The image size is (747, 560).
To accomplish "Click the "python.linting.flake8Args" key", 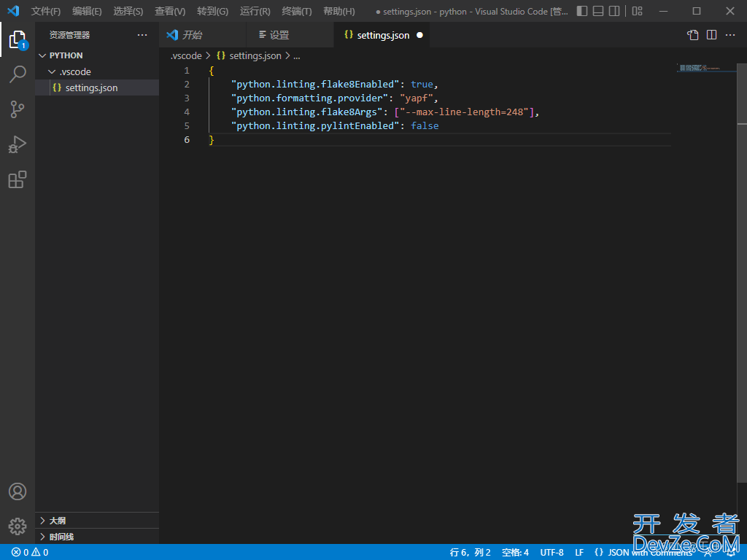I will (x=307, y=112).
